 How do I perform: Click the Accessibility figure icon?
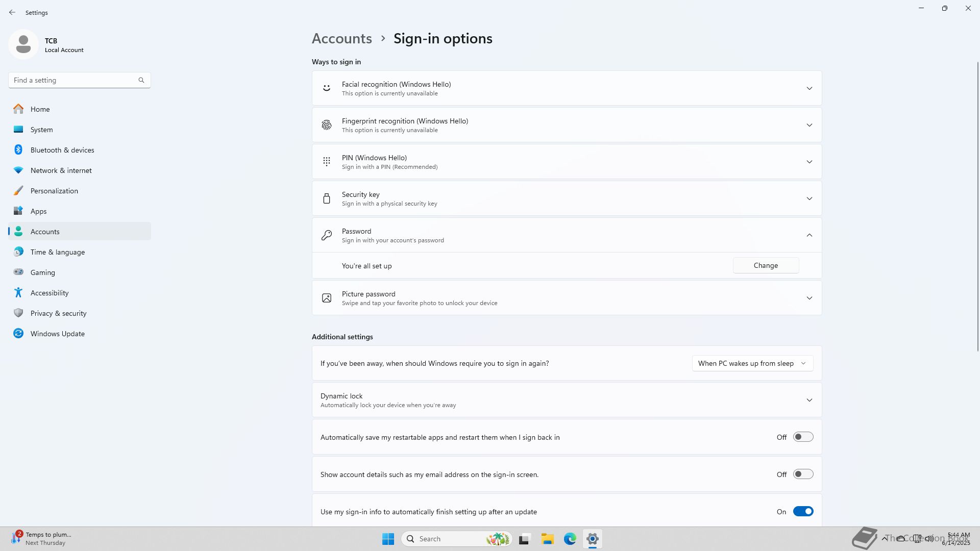click(x=18, y=293)
